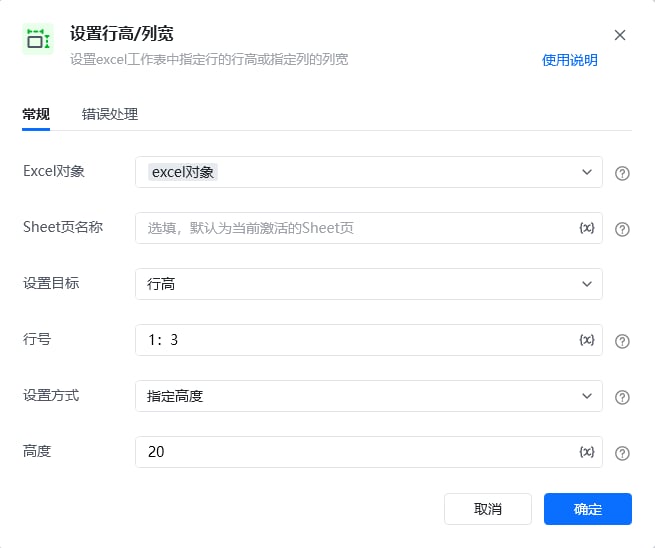This screenshot has width=655, height=548.
Task: Close the dialog with the X button
Action: click(x=620, y=35)
